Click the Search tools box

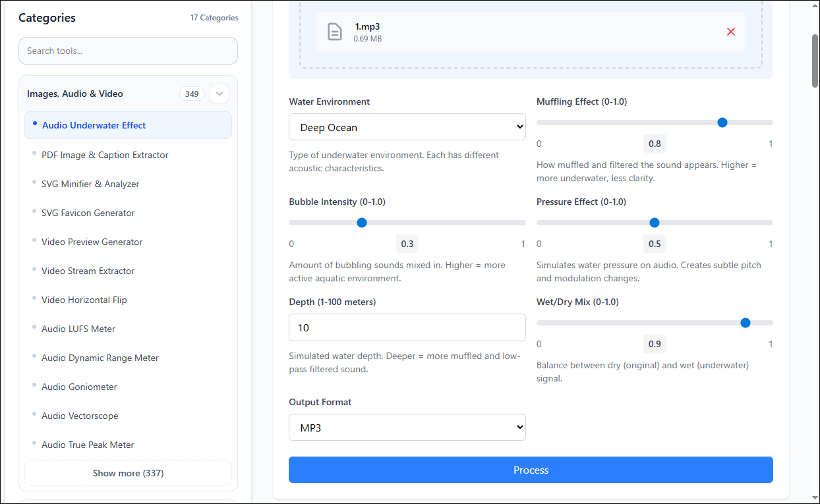pos(128,51)
